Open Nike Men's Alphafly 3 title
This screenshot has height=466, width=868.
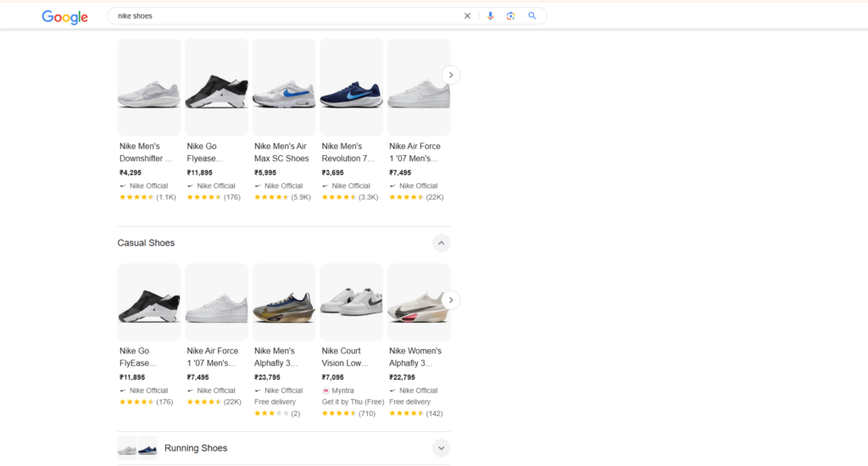(x=275, y=357)
